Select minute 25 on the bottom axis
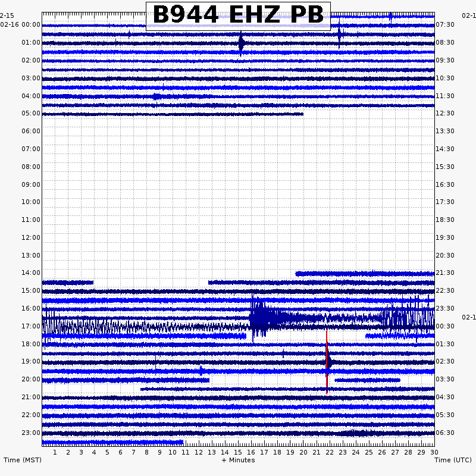This screenshot has width=476, height=476. [x=369, y=452]
